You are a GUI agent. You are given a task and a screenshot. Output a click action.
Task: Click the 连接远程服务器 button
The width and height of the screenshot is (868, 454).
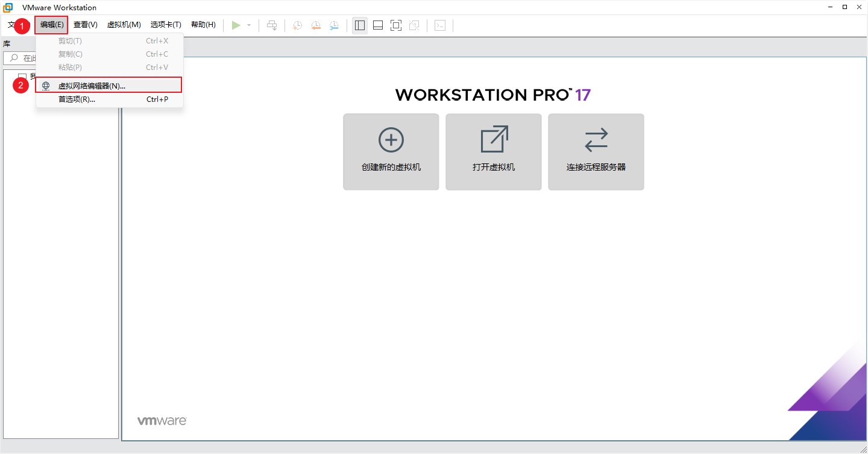596,152
